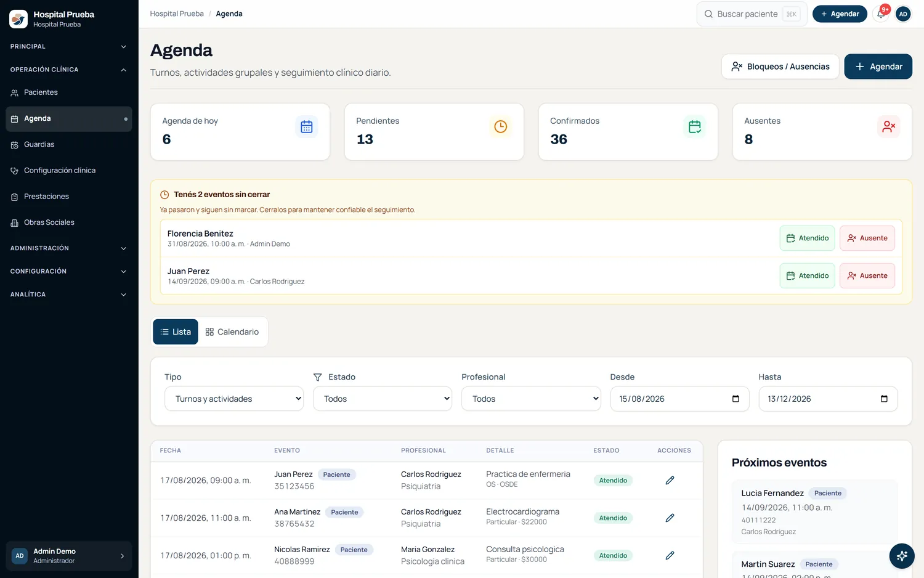This screenshot has height=578, width=924.
Task: Open Prestaciones in the sidebar
Action: (x=69, y=197)
